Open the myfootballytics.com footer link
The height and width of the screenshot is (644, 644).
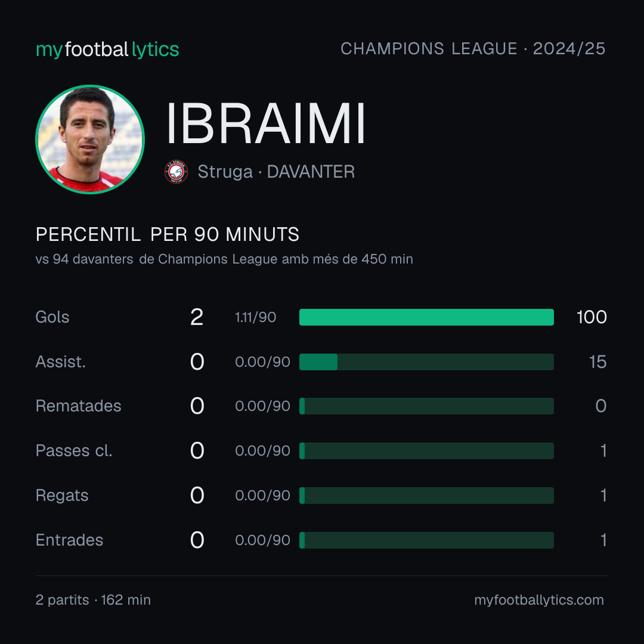point(539,600)
